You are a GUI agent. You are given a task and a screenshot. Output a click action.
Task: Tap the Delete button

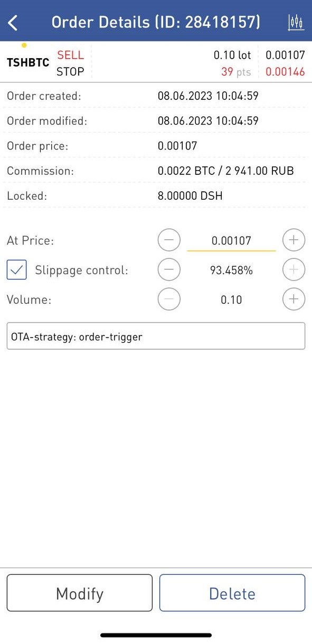[232, 593]
